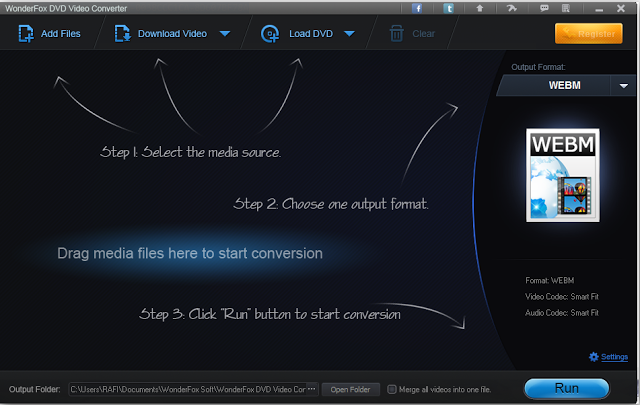Click the Load DVD button
The width and height of the screenshot is (640, 405).
point(297,33)
